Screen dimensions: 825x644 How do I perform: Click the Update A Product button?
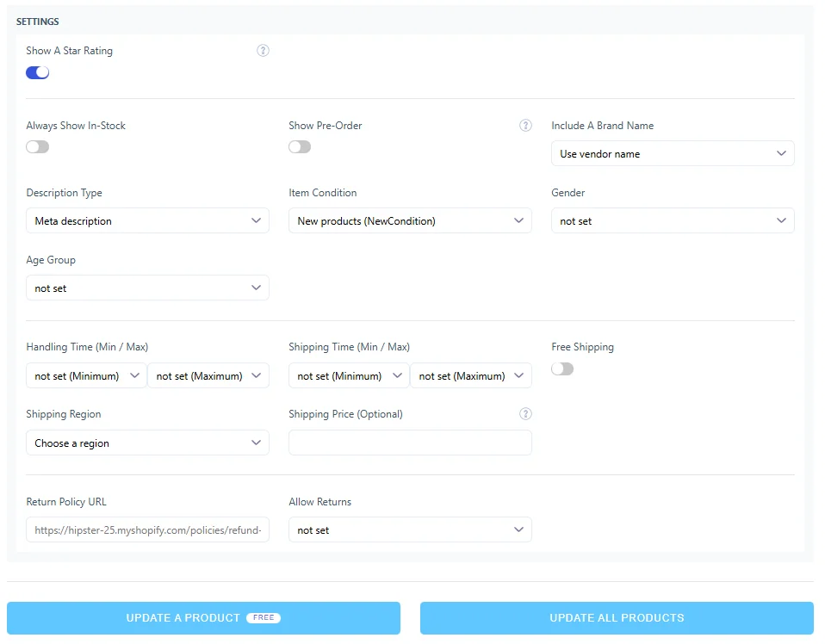coord(204,617)
